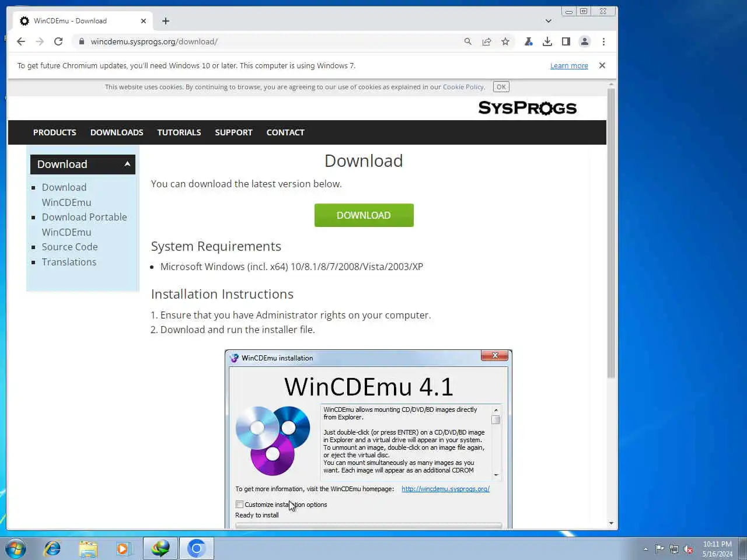747x560 pixels.
Task: Open the Source Code link
Action: (x=69, y=247)
